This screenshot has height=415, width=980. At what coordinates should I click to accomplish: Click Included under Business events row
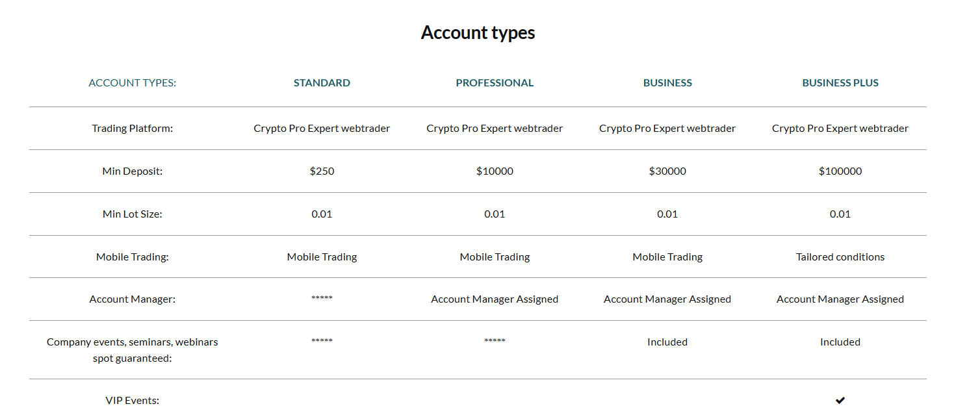pyautogui.click(x=667, y=342)
